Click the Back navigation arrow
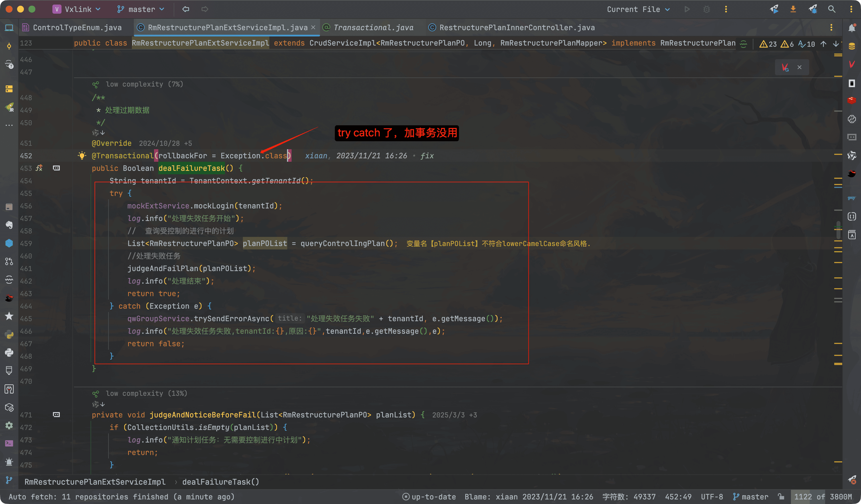The image size is (861, 504). click(186, 9)
